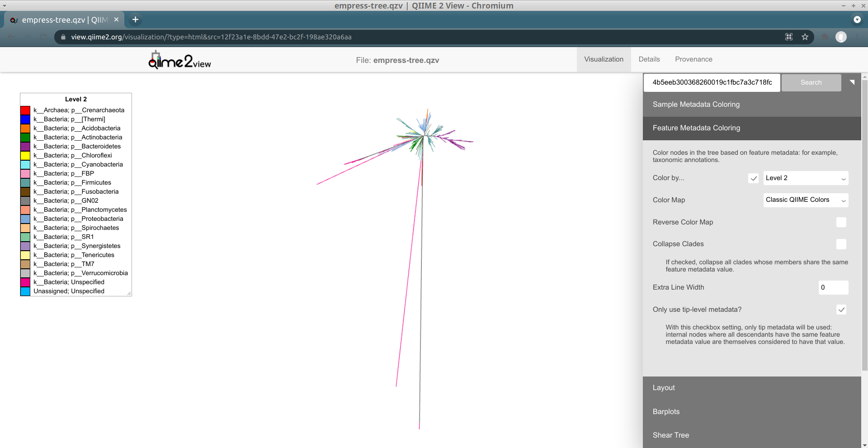The image size is (868, 448).
Task: Click inside the feature ID search field
Action: (x=712, y=82)
